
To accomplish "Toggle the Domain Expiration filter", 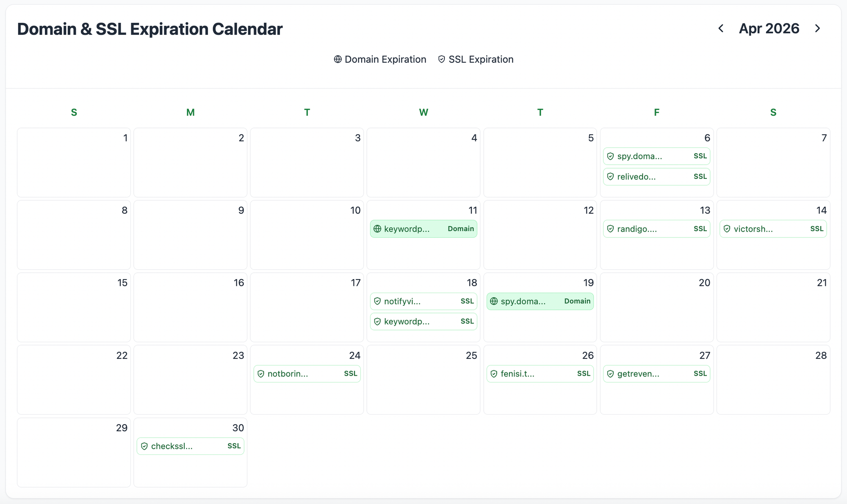I will click(380, 59).
